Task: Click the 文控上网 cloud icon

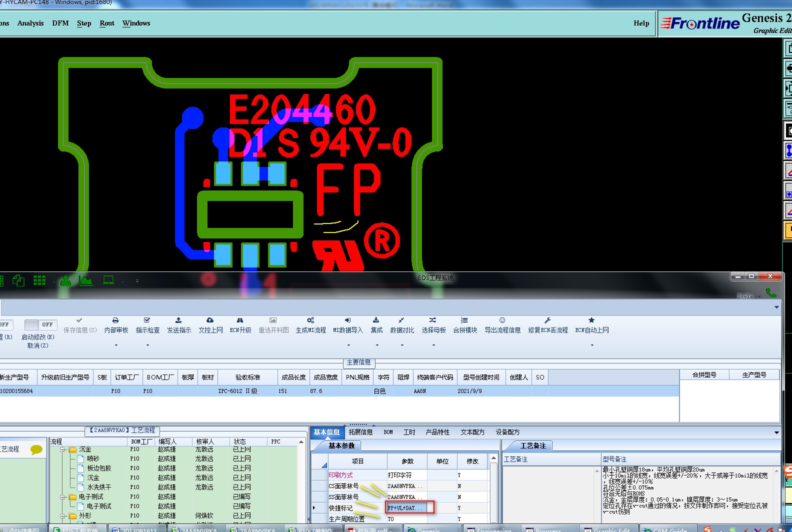Action: point(210,320)
